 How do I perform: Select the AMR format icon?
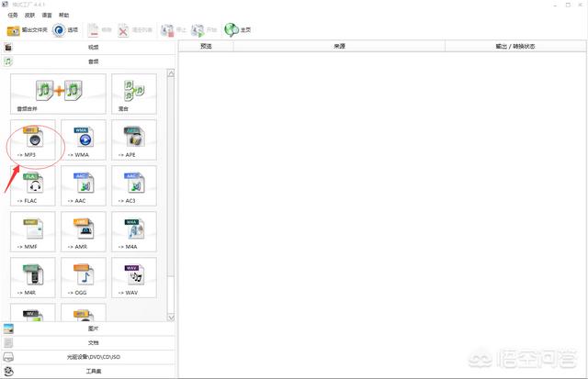(x=84, y=233)
